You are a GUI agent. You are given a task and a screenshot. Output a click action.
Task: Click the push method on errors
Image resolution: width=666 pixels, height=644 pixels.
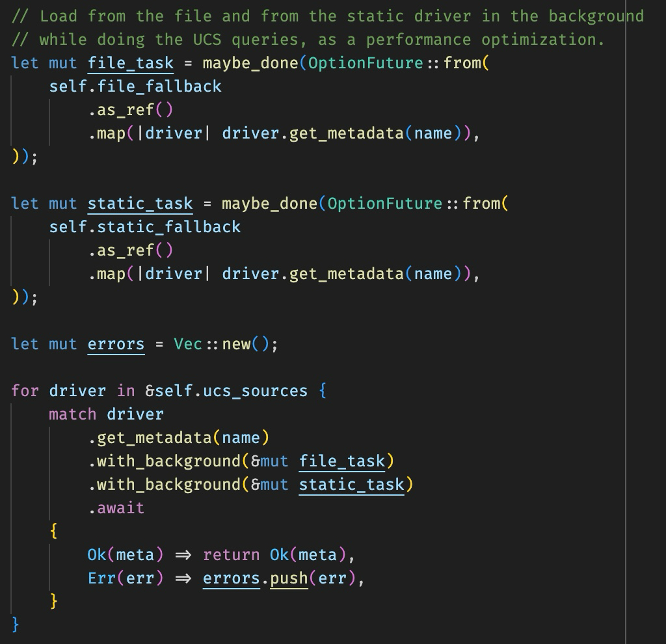tap(289, 578)
